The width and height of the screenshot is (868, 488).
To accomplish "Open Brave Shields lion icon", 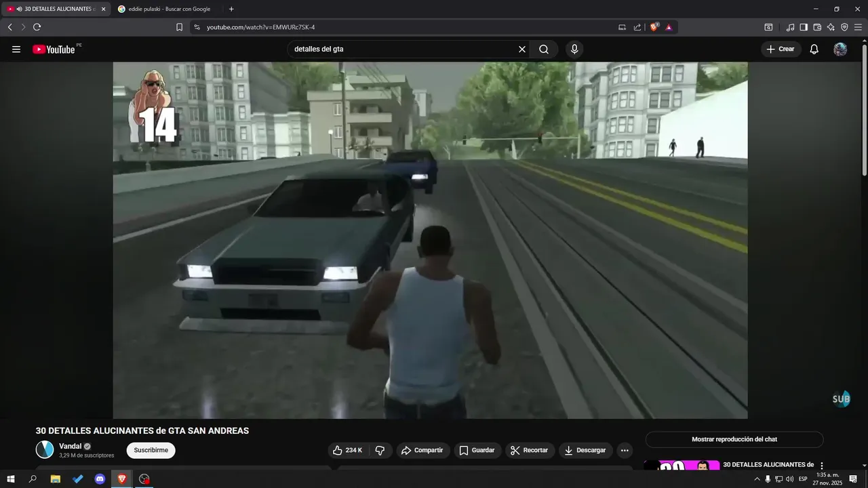I will (654, 27).
